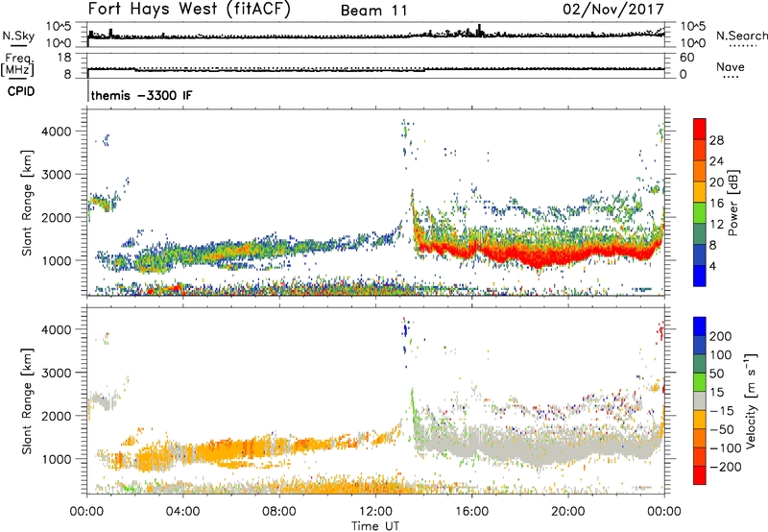Click the 1000 tick of velocity panel
The image size is (768, 532).
point(57,459)
